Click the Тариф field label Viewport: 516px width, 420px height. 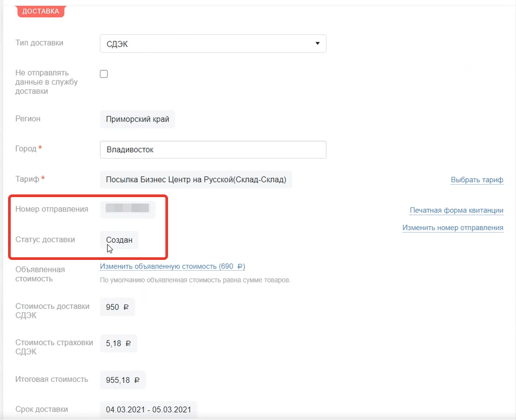click(x=28, y=178)
